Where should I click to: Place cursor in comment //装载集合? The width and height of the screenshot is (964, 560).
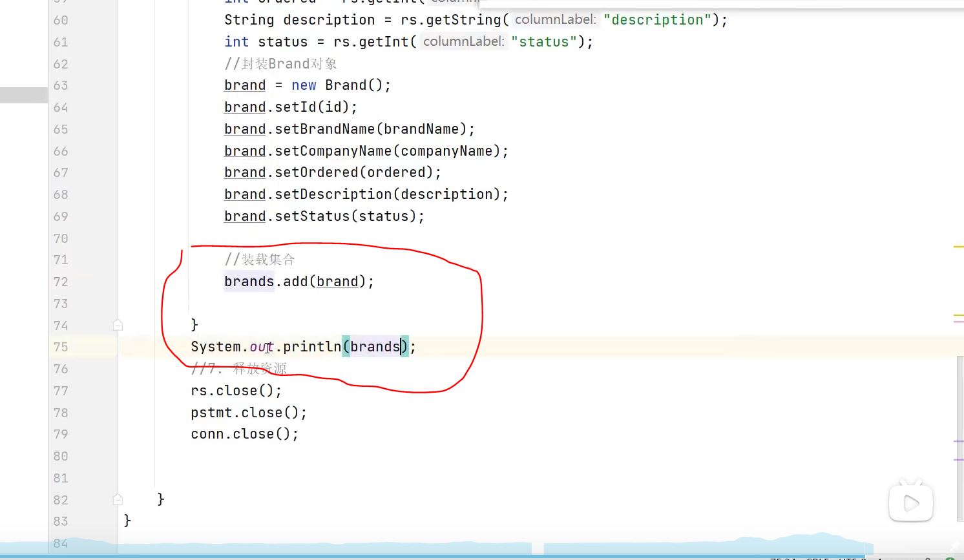(x=260, y=260)
